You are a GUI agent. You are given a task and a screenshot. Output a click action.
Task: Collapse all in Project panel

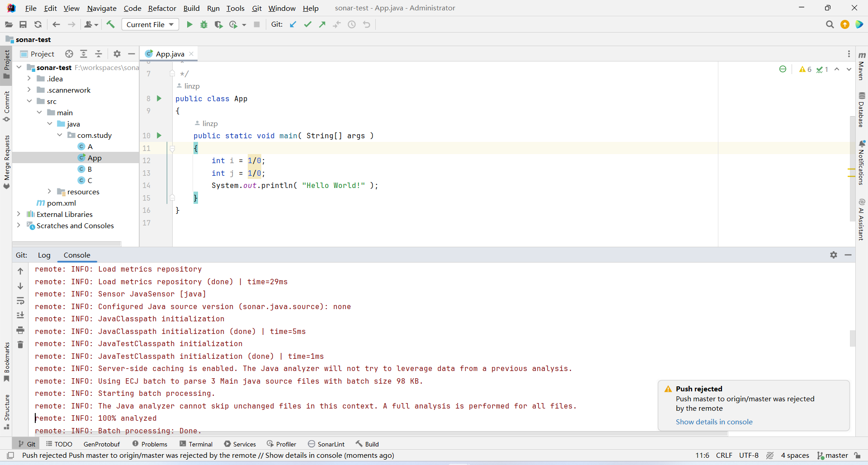coord(99,54)
